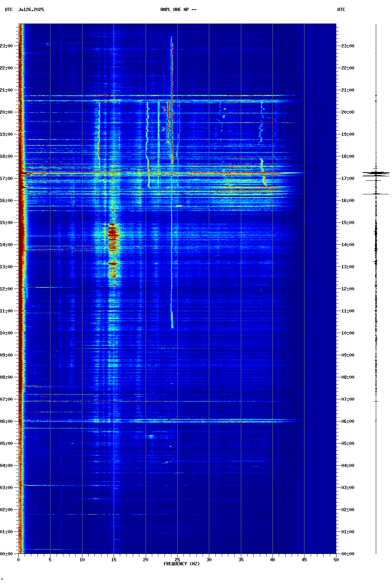The width and height of the screenshot is (392, 583).
Task: Click 13:00 on the left-hand time axis
Action: [6, 267]
